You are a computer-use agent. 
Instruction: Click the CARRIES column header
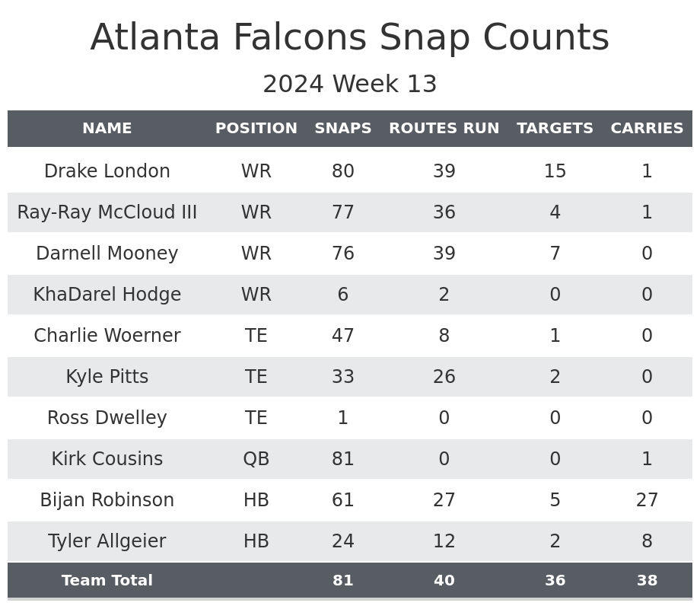pyautogui.click(x=647, y=129)
